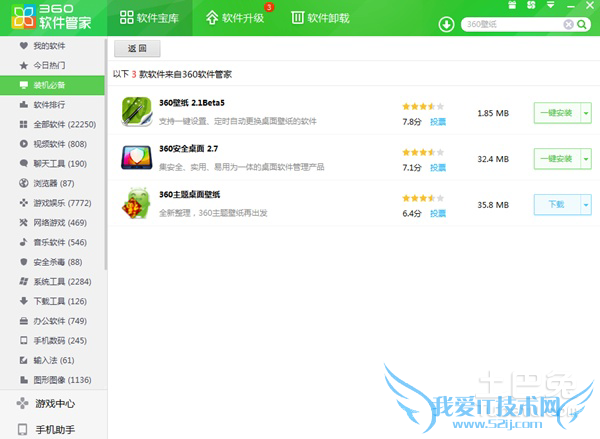
Task: Open the 浏览器 (87) category
Action: click(52, 183)
